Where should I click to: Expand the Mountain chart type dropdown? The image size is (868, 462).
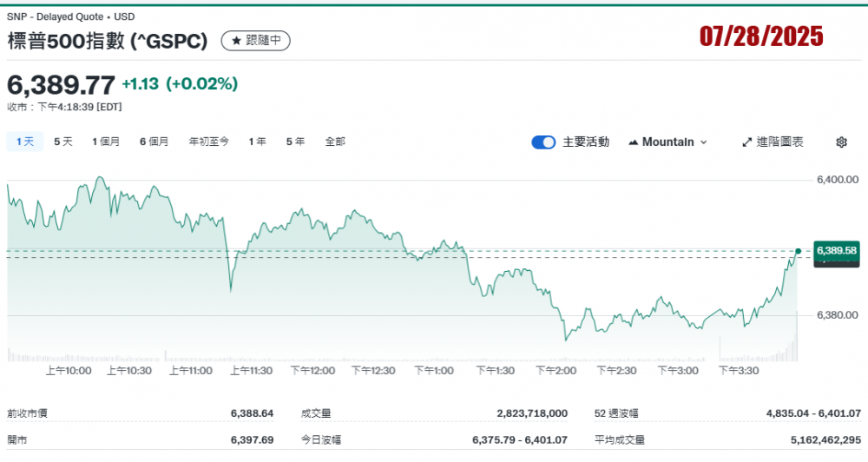pos(703,142)
